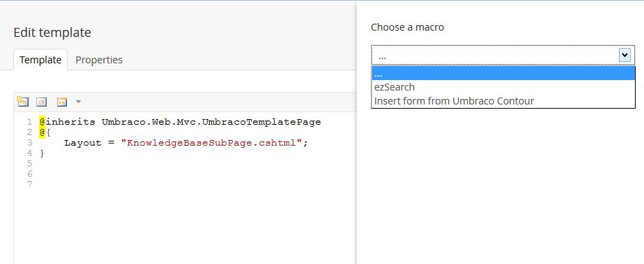Image resolution: width=644 pixels, height=264 pixels.
Task: Click the macro dropdown's down-arrow button
Action: [624, 55]
